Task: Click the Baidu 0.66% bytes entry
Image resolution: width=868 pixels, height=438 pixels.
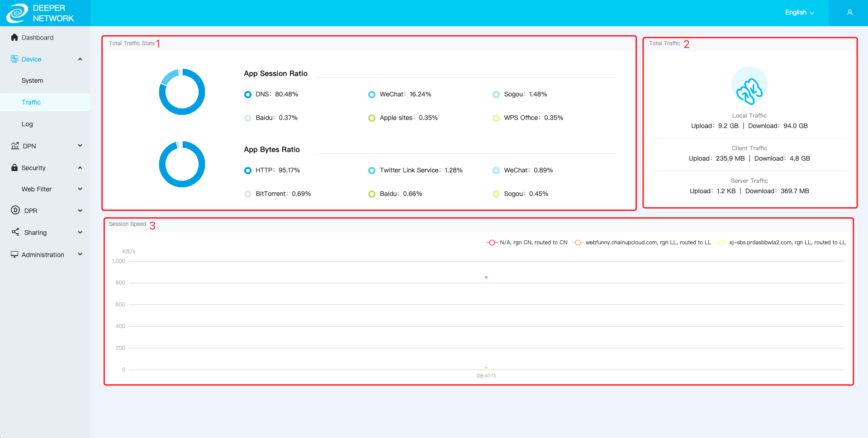Action: pos(395,194)
